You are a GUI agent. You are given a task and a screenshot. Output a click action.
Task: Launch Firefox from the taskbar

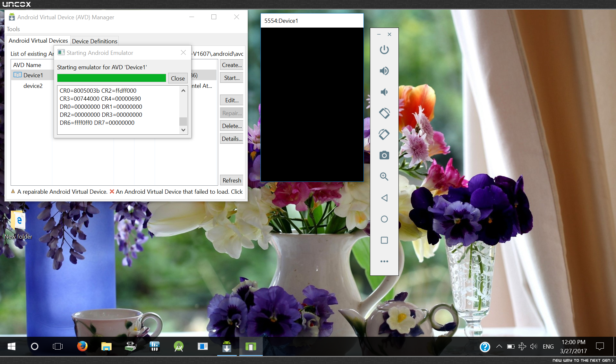point(82,346)
